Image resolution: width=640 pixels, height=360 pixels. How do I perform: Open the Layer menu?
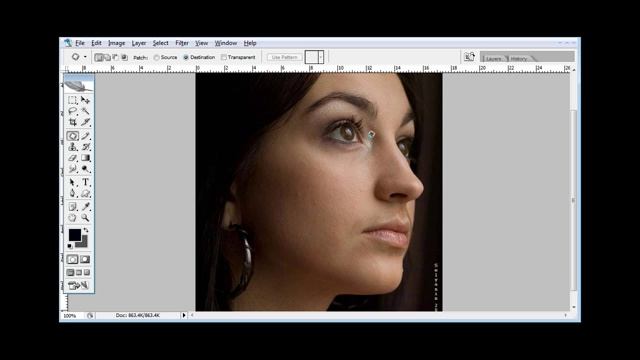[139, 43]
